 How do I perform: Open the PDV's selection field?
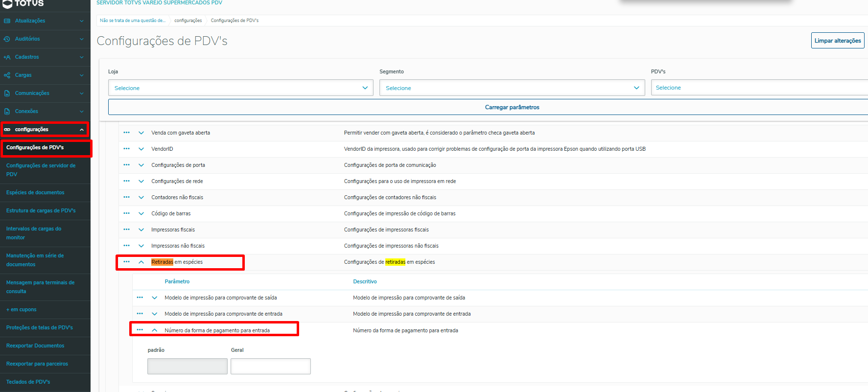759,88
